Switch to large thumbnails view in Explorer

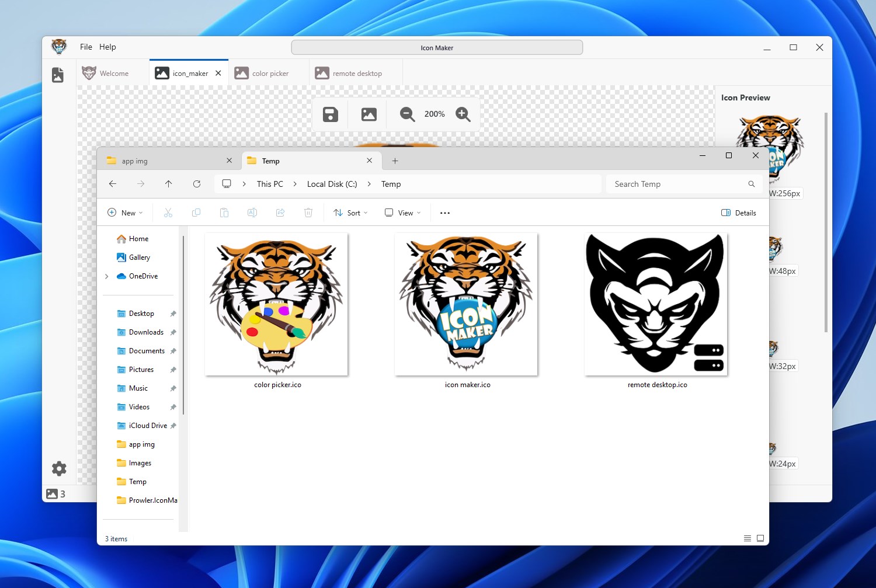pos(760,538)
